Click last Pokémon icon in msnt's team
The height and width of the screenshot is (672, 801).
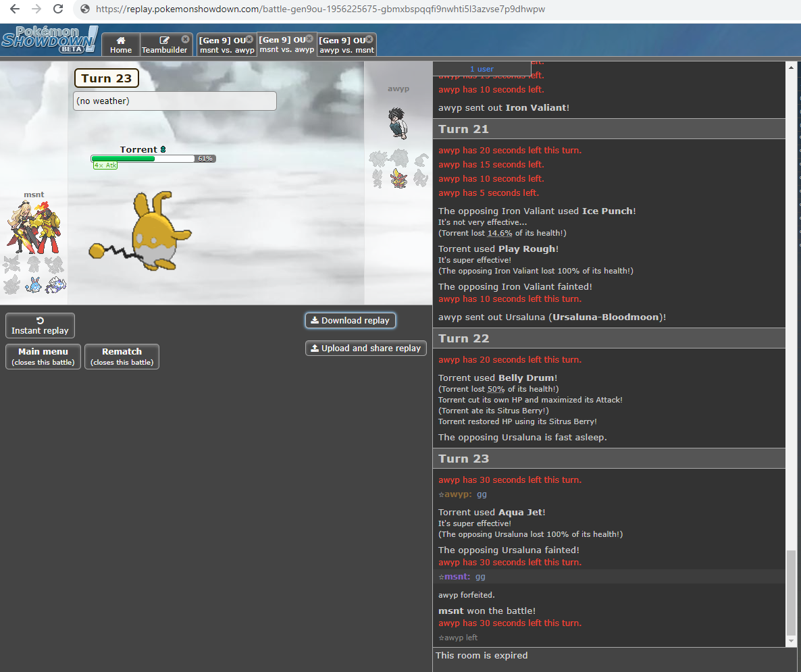pyautogui.click(x=55, y=284)
